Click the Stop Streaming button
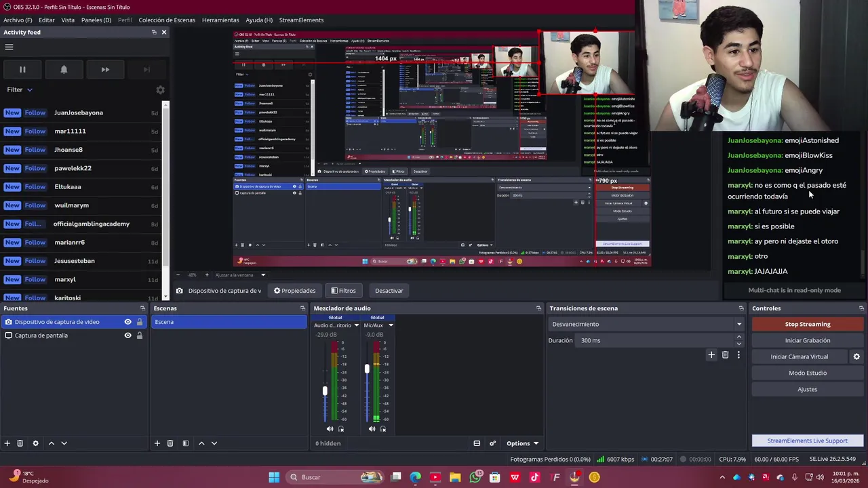This screenshot has height=488, width=868. point(807,324)
